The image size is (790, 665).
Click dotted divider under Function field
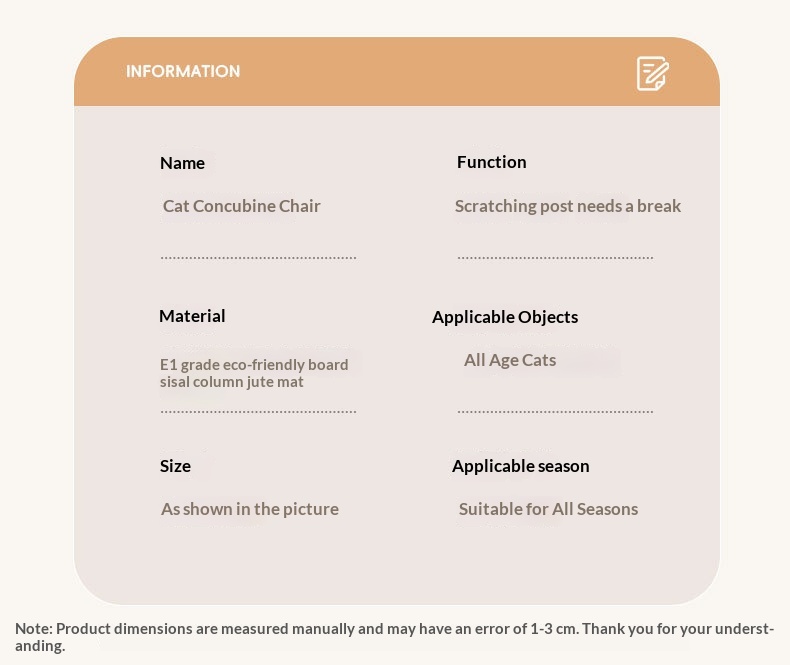(555, 258)
